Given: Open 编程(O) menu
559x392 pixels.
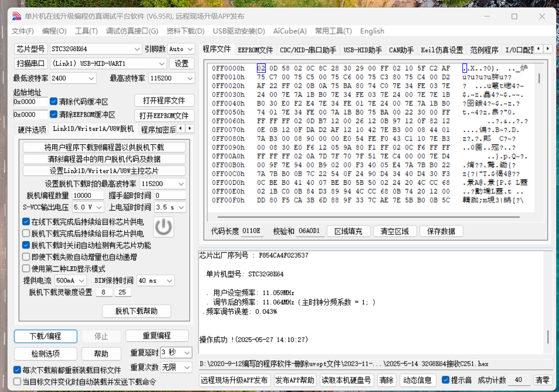Looking at the screenshot, I should tap(54, 31).
